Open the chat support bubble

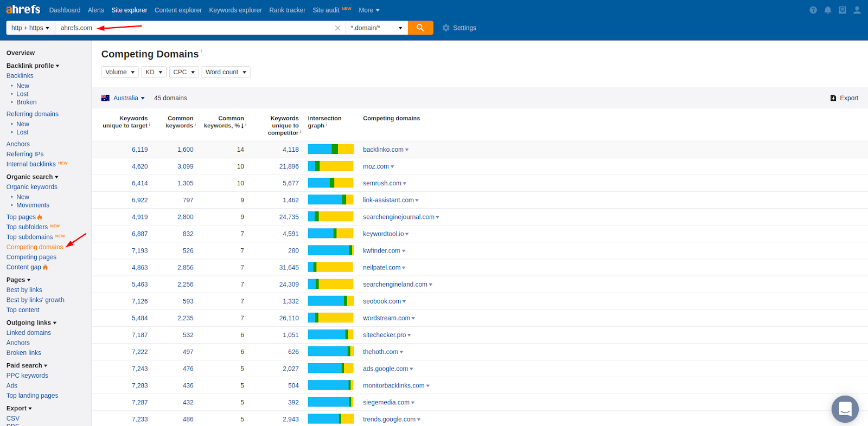[x=845, y=409]
